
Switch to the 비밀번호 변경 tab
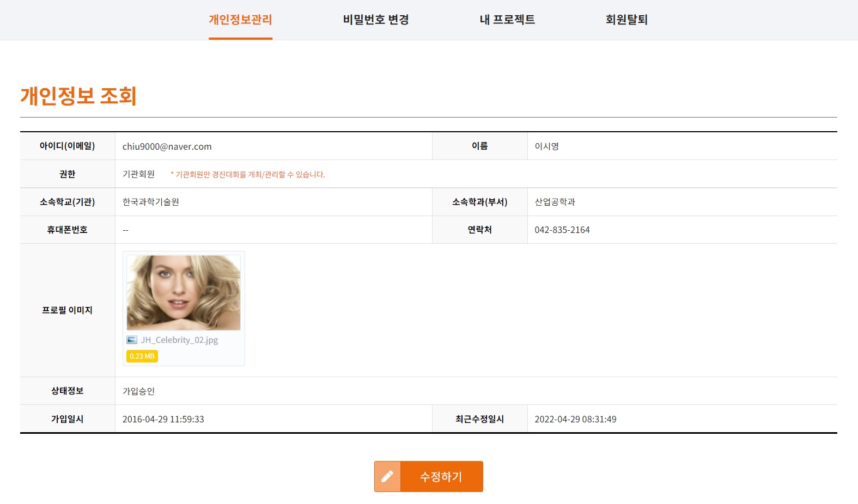pyautogui.click(x=376, y=20)
